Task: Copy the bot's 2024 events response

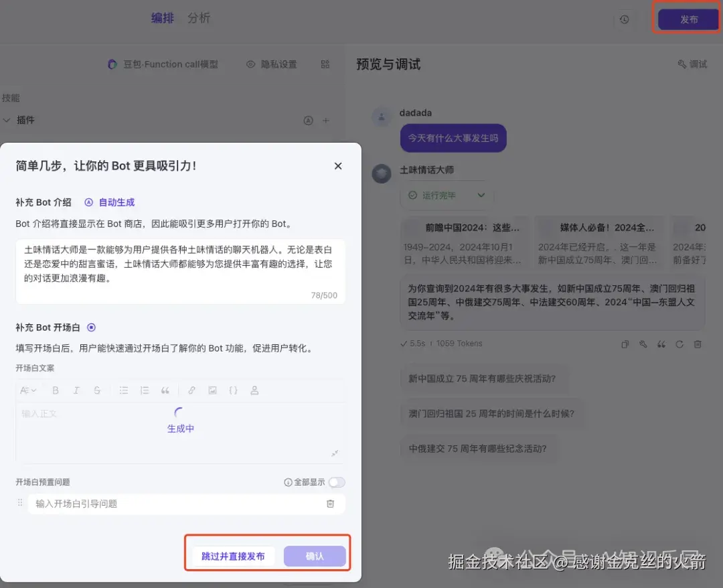Action: pyautogui.click(x=625, y=344)
